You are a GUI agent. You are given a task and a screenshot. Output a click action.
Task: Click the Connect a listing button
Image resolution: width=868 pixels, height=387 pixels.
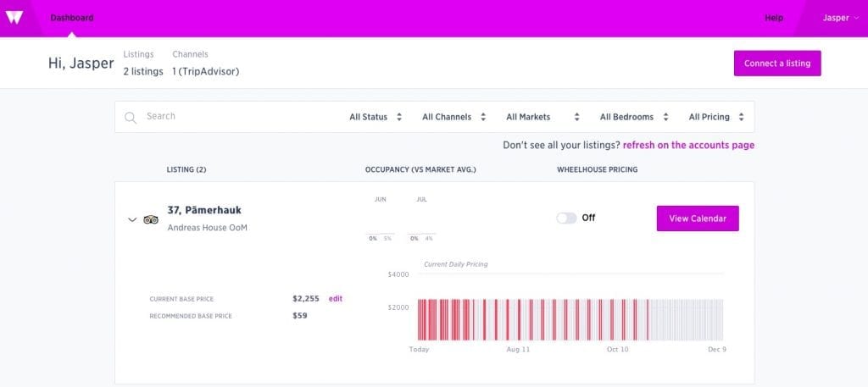777,63
